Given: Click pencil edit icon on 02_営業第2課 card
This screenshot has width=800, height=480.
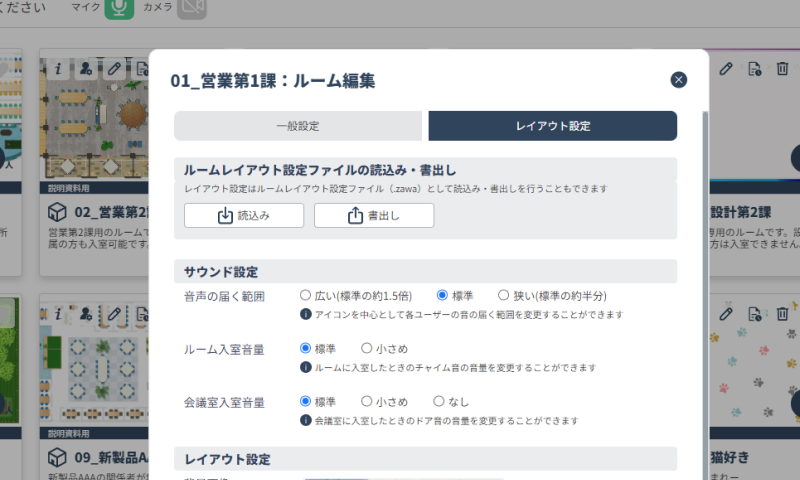Looking at the screenshot, I should tap(114, 69).
